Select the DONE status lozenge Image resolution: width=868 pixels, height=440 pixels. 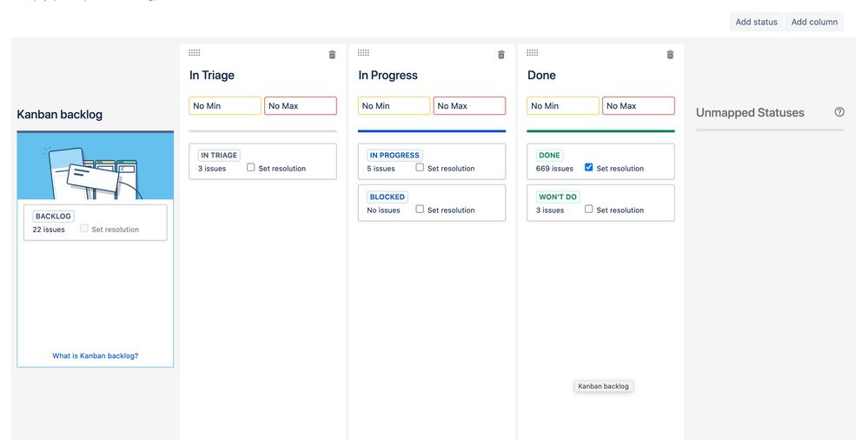(x=550, y=155)
